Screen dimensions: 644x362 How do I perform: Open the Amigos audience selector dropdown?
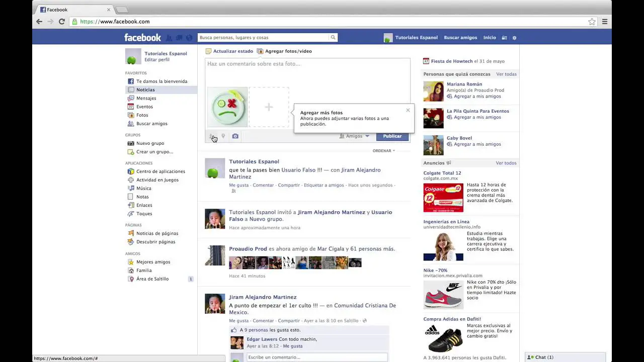pos(355,136)
